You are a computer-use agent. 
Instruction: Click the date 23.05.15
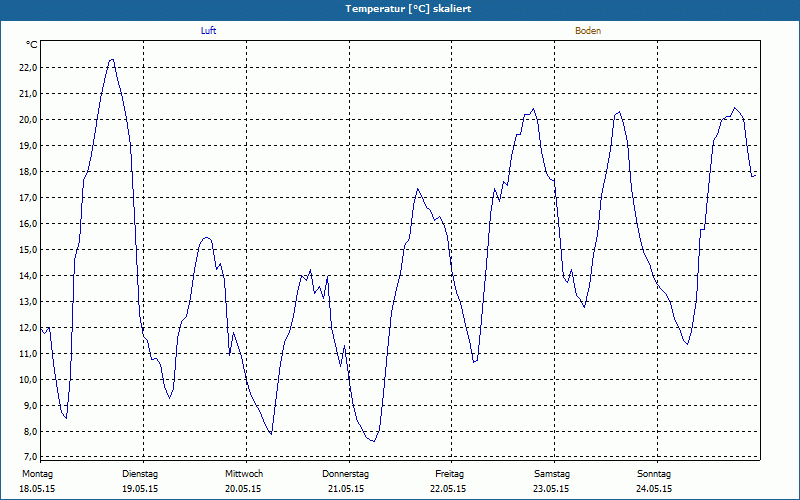click(x=551, y=489)
